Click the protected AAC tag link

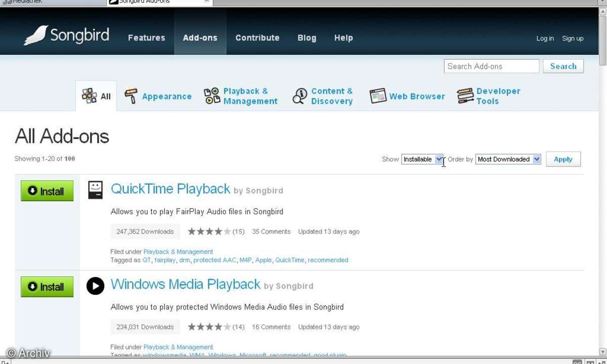[x=214, y=260]
